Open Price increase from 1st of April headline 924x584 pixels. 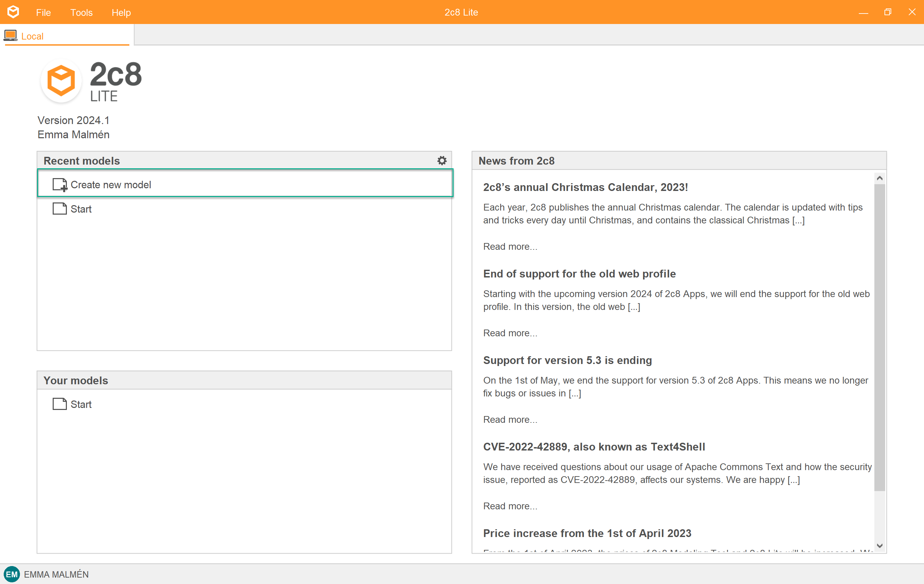tap(587, 533)
